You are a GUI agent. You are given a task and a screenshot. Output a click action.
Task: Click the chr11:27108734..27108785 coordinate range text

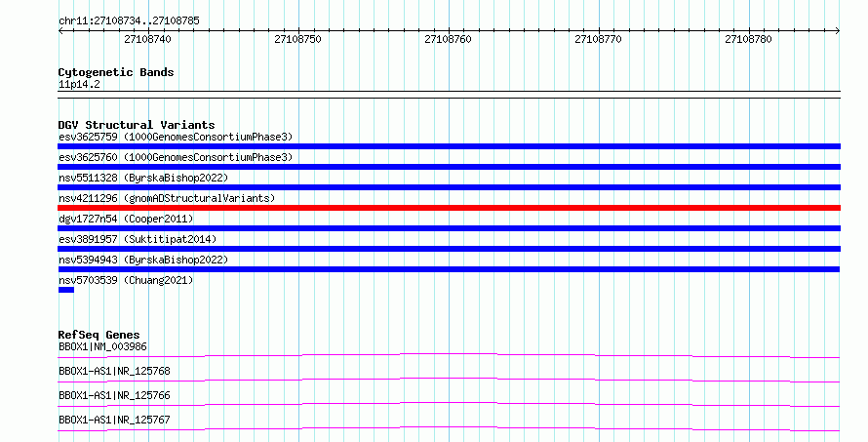tap(129, 21)
